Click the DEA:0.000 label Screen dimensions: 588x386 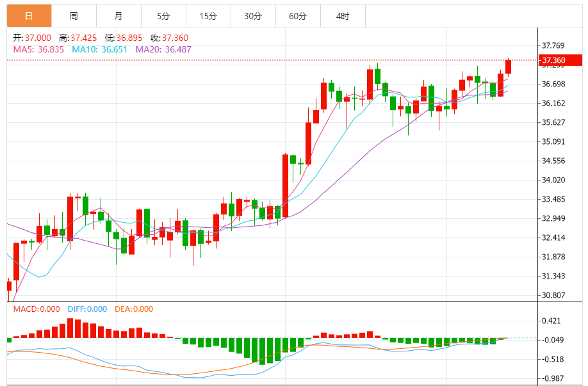pos(134,309)
